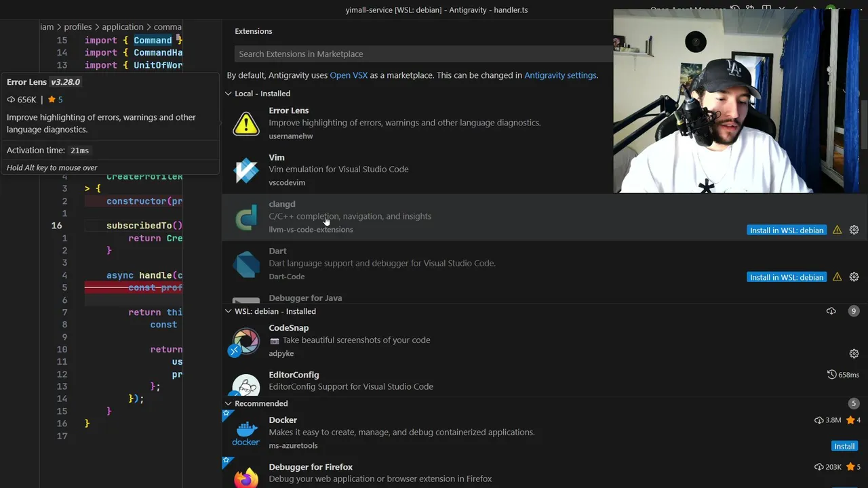The height and width of the screenshot is (488, 868).
Task: Select the Dart extension title
Action: [x=277, y=251]
